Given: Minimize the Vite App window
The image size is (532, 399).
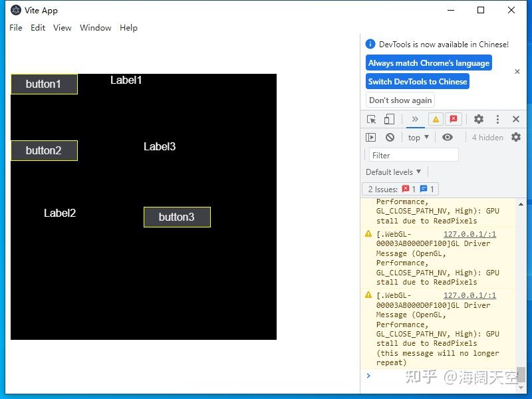Looking at the screenshot, I should (x=451, y=10).
